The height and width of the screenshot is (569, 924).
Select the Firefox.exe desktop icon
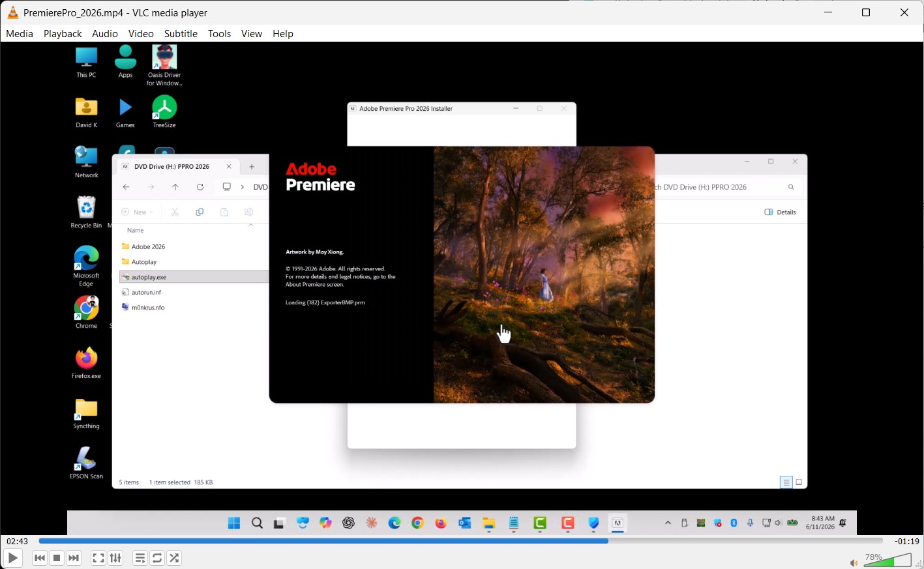pyautogui.click(x=86, y=363)
